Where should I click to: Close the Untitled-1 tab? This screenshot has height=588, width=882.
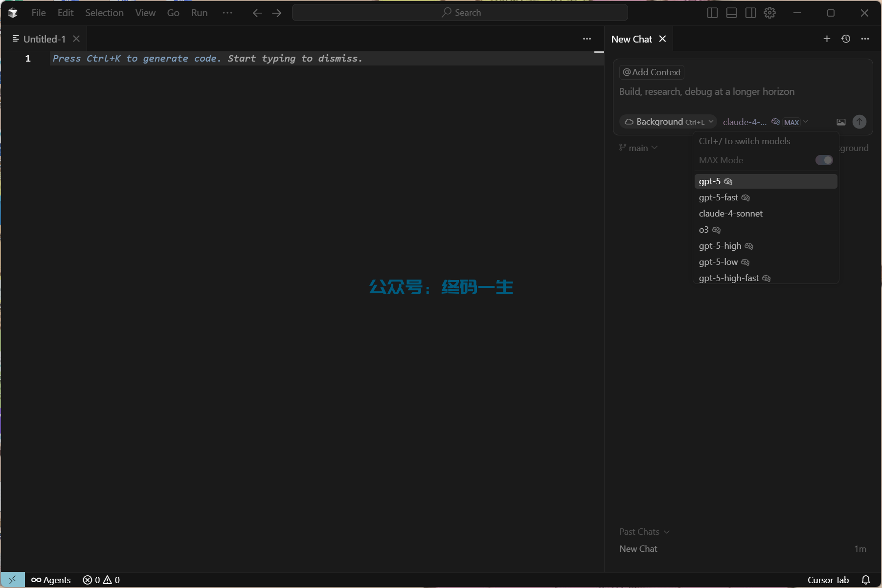(x=76, y=39)
